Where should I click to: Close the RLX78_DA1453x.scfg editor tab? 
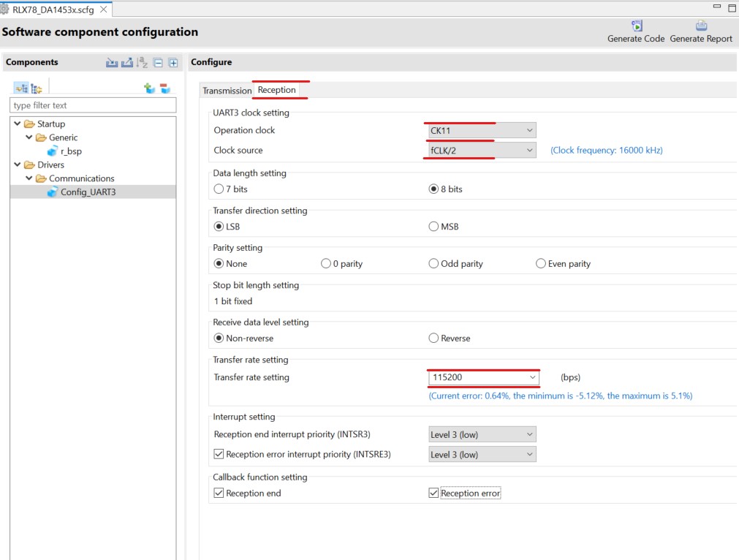(104, 10)
